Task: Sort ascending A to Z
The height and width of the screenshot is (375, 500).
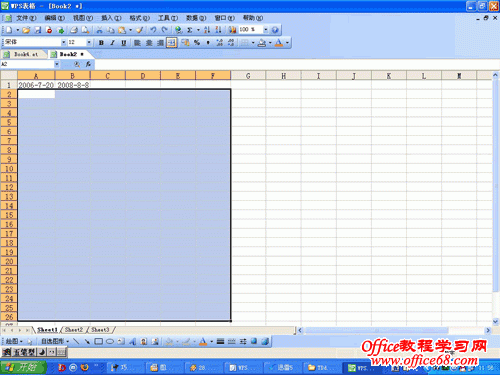Action: [207, 30]
